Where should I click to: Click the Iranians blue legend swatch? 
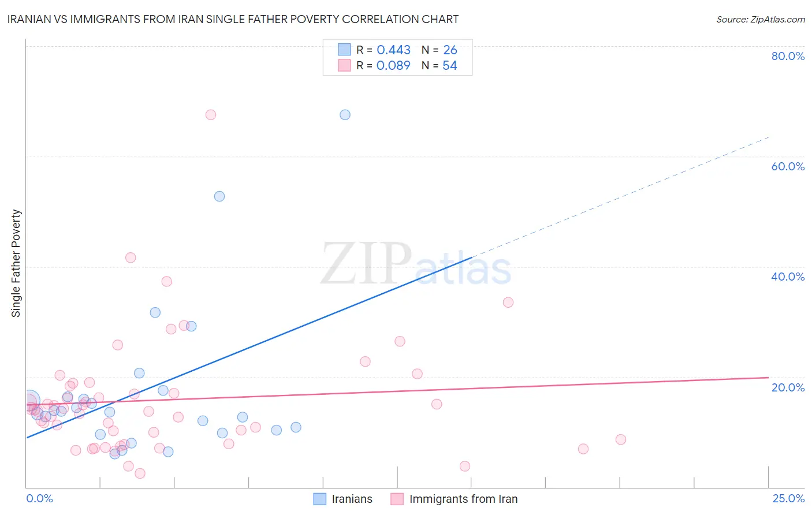[320, 499]
